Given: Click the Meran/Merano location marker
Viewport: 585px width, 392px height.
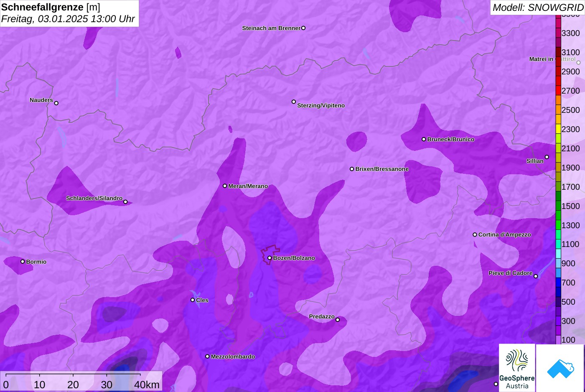Looking at the screenshot, I should coord(225,186).
